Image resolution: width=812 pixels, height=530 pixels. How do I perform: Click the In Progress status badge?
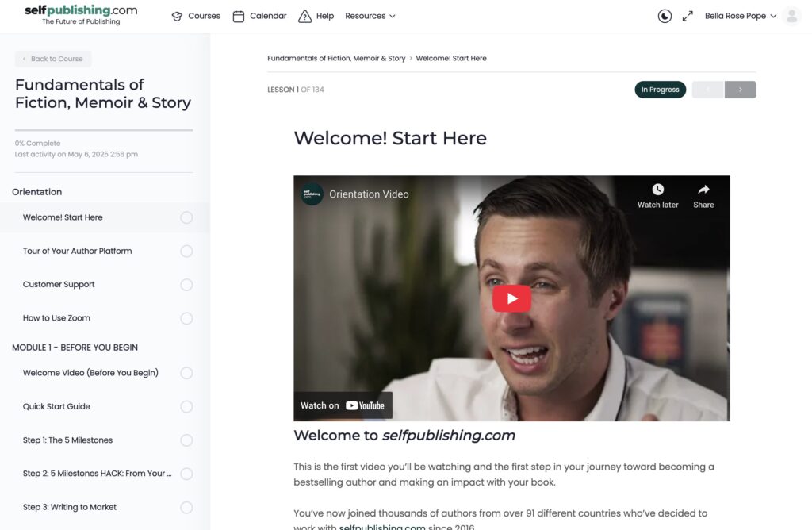661,90
